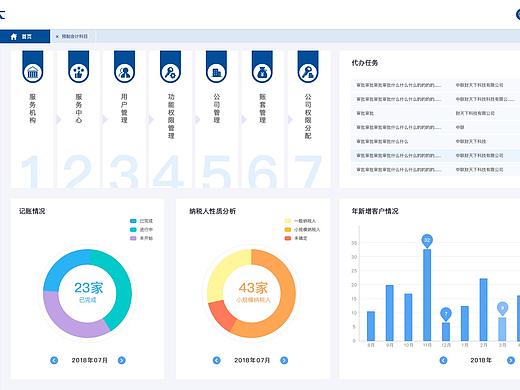Go to previous month under 纳税人性质分析 chart
Screen dimensions: 520x390
[217, 360]
